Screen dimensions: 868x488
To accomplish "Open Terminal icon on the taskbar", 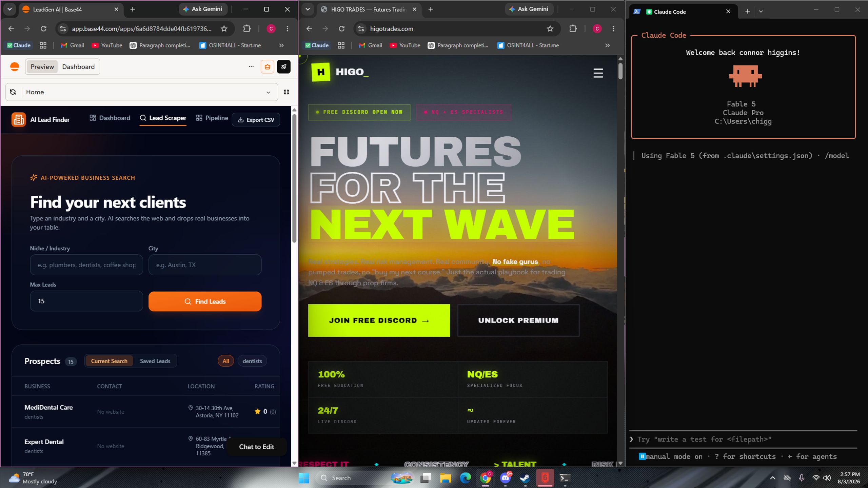I will click(x=565, y=478).
